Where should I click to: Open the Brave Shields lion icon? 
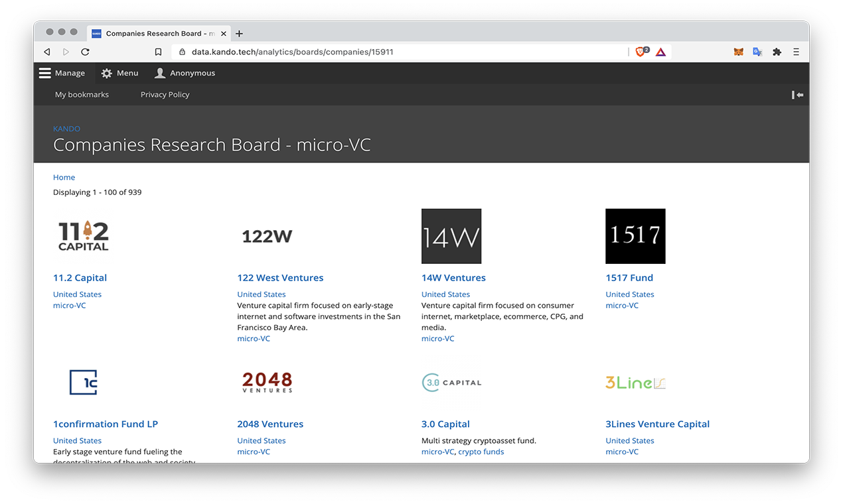(641, 52)
